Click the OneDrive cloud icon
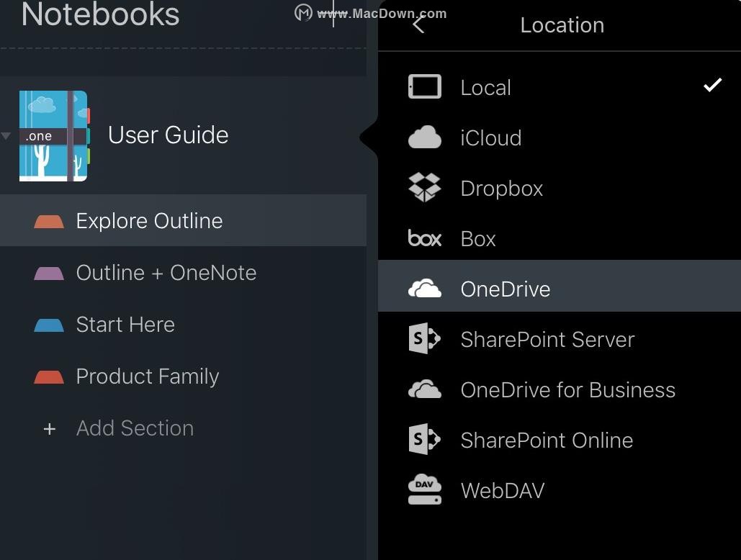Screen dimensions: 741x560 [424, 288]
